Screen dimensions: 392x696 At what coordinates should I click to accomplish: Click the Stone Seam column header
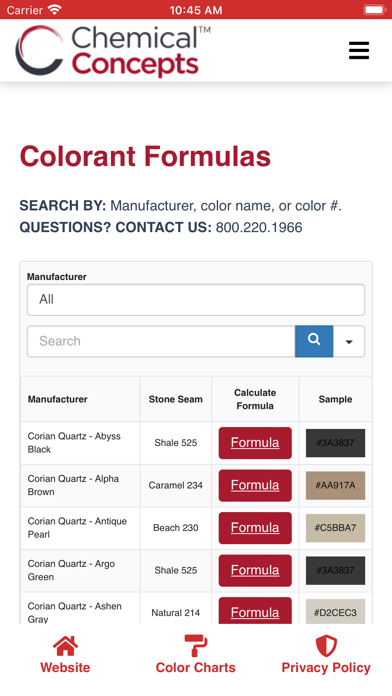click(175, 399)
